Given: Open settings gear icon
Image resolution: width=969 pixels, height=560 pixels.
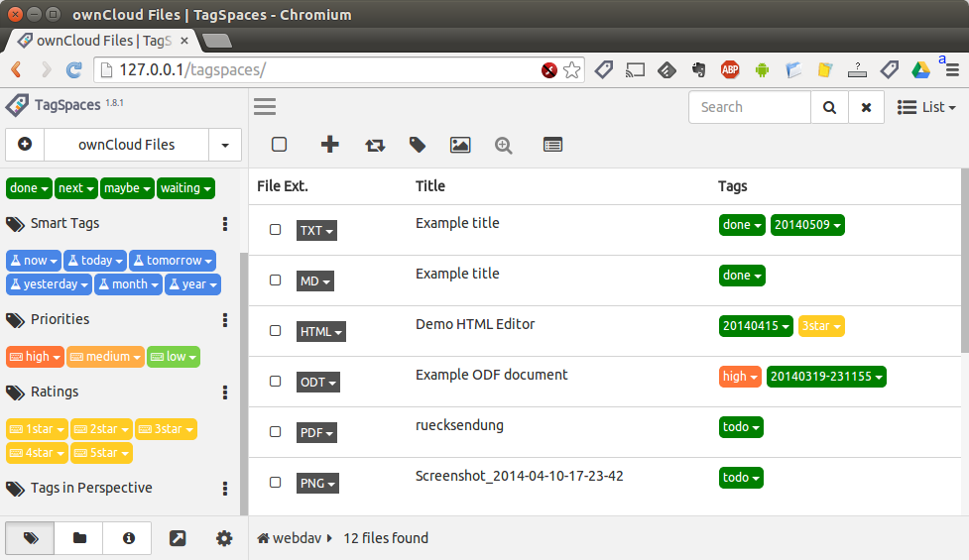Looking at the screenshot, I should click(x=224, y=538).
